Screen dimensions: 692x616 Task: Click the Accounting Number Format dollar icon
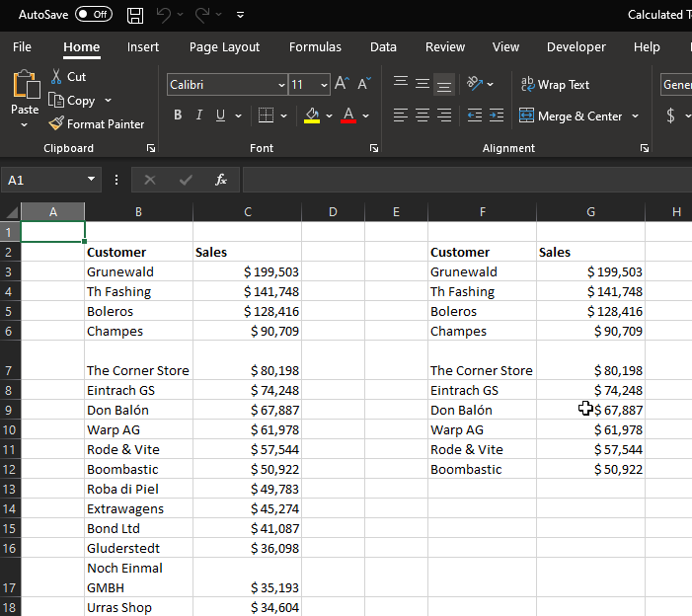[671, 115]
